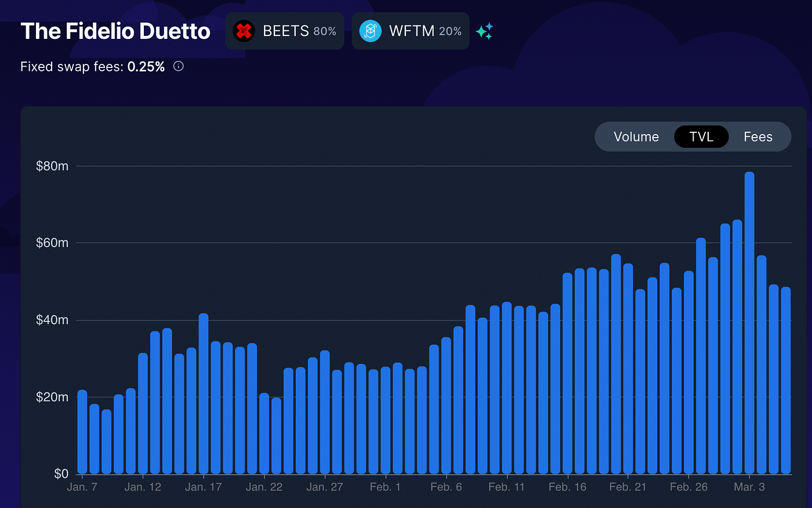
Task: Click the sparkle stars icon
Action: tap(484, 31)
